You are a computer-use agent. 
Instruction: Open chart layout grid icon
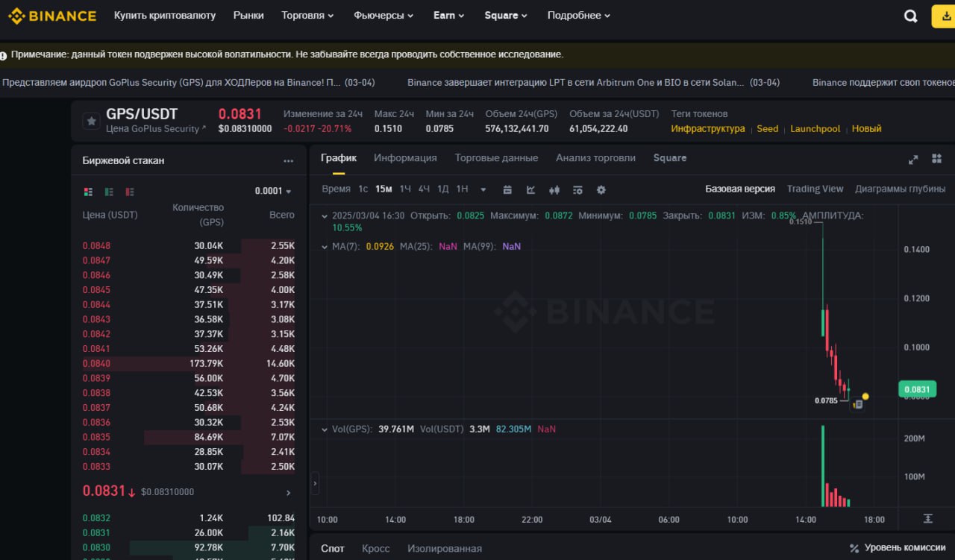[936, 159]
